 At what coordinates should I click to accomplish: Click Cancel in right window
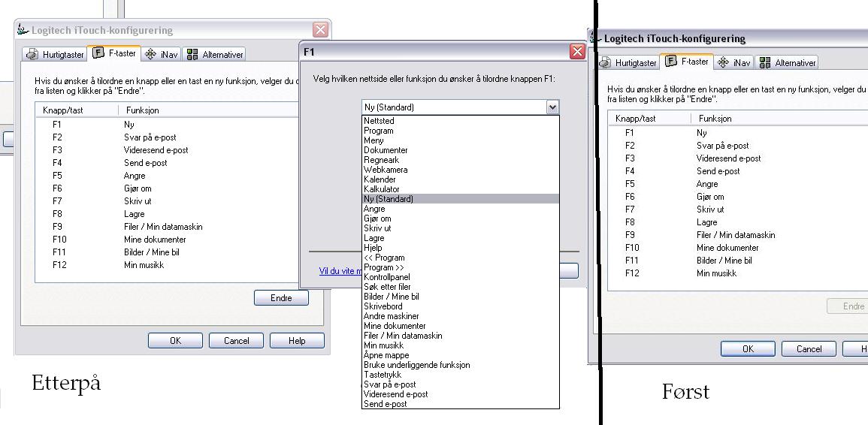point(809,348)
